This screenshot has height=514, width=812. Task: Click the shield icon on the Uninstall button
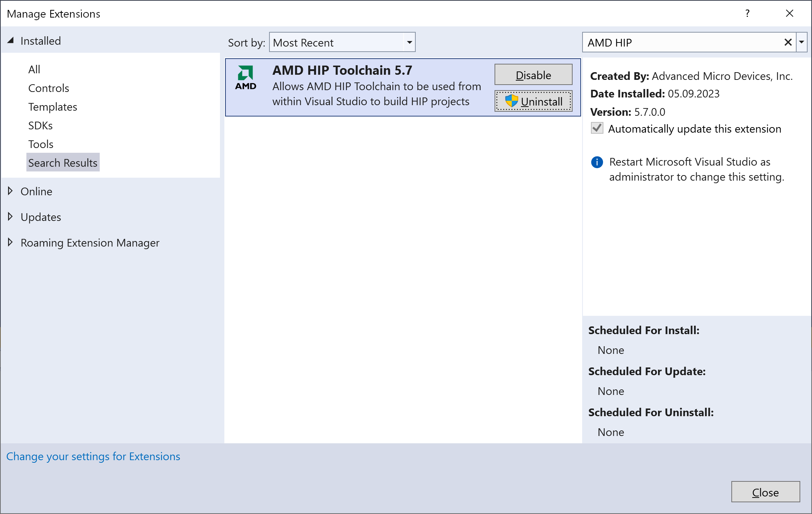point(511,101)
